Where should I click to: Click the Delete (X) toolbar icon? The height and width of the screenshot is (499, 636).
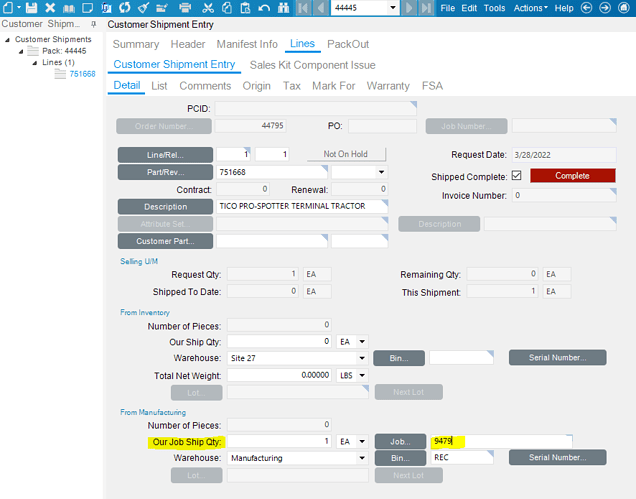click(x=50, y=8)
